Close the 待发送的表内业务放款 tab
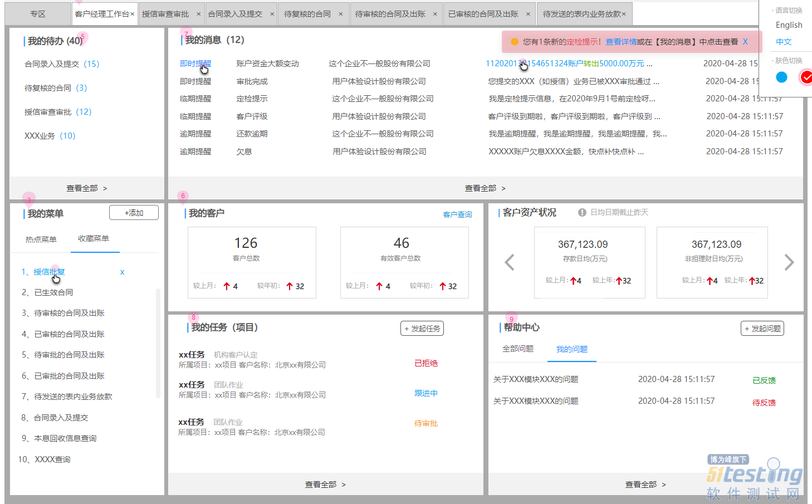Screen dimensions: 812x504 [624, 14]
